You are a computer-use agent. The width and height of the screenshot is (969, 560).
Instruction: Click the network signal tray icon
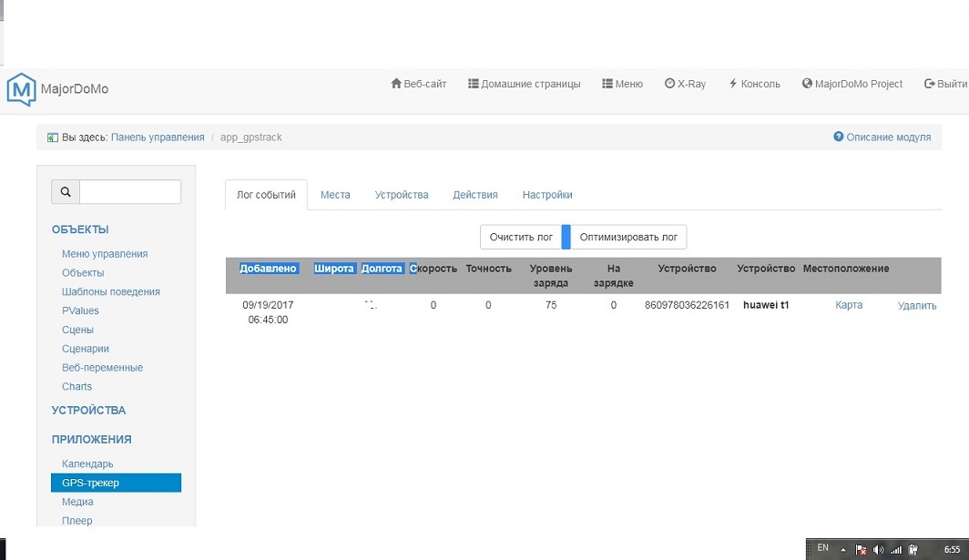(895, 549)
